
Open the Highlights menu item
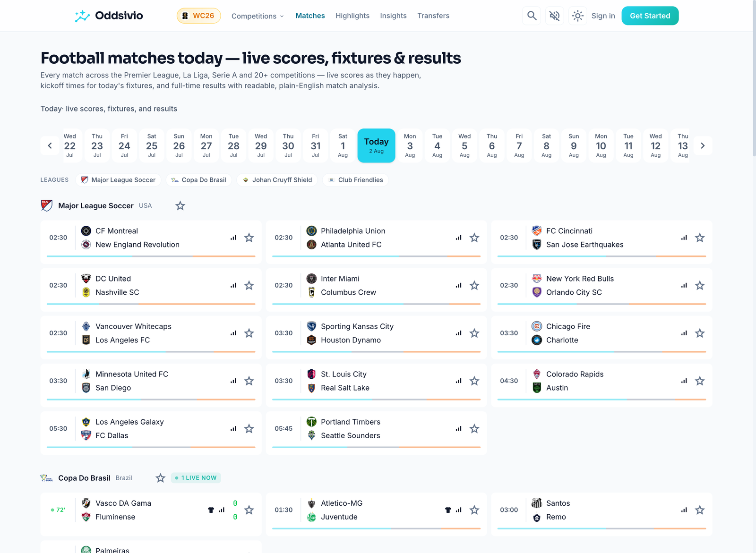tap(352, 16)
